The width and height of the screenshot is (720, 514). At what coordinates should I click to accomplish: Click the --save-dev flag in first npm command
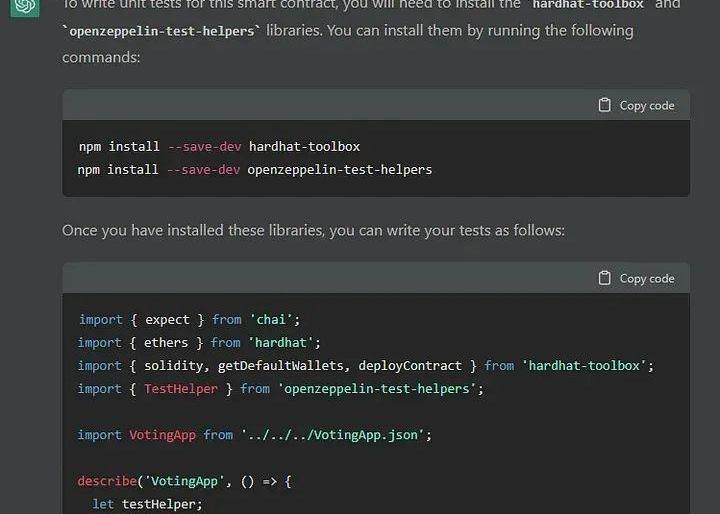point(204,146)
